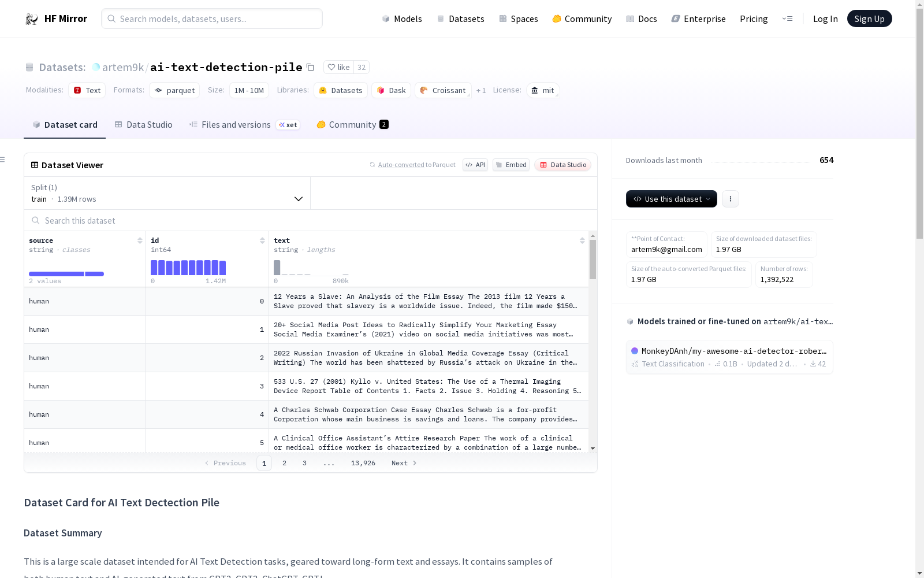
Task: Click the Sign Up button
Action: point(869,19)
